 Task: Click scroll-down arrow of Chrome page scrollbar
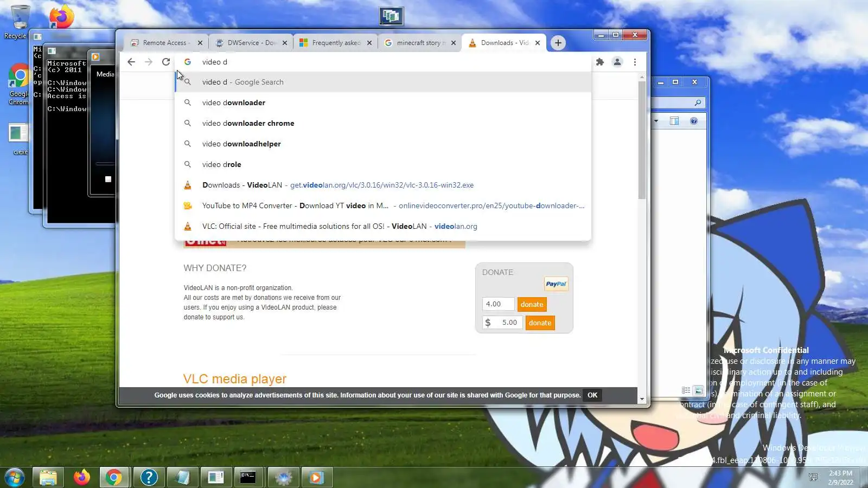pos(642,399)
